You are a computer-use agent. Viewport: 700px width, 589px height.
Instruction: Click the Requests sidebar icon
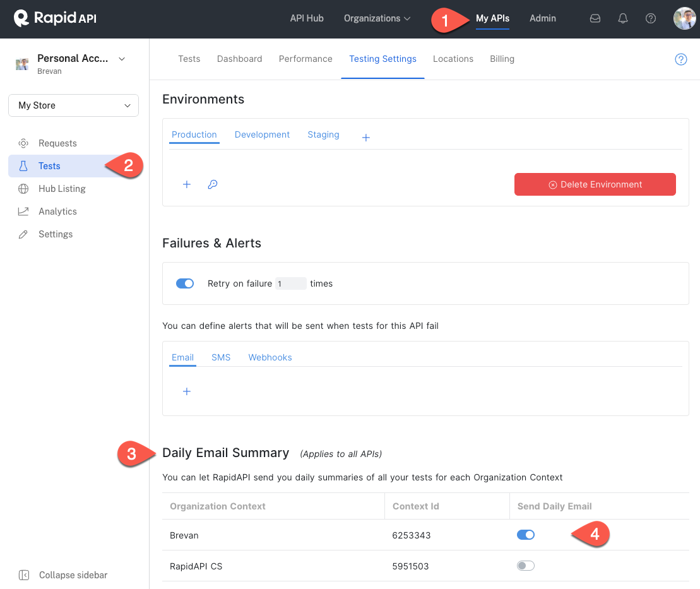coord(23,143)
